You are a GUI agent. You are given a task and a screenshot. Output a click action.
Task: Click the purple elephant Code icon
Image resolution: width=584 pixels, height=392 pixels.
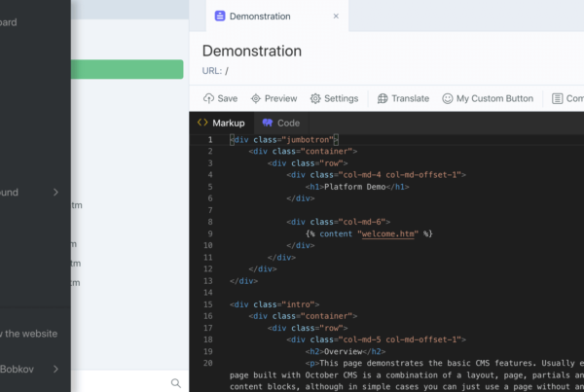coord(268,123)
